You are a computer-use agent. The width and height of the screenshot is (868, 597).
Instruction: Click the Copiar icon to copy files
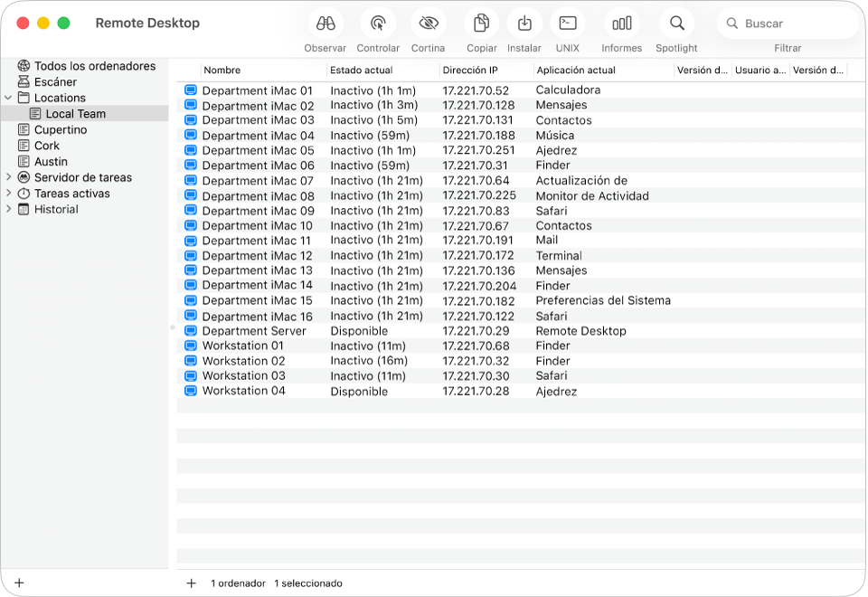(480, 23)
